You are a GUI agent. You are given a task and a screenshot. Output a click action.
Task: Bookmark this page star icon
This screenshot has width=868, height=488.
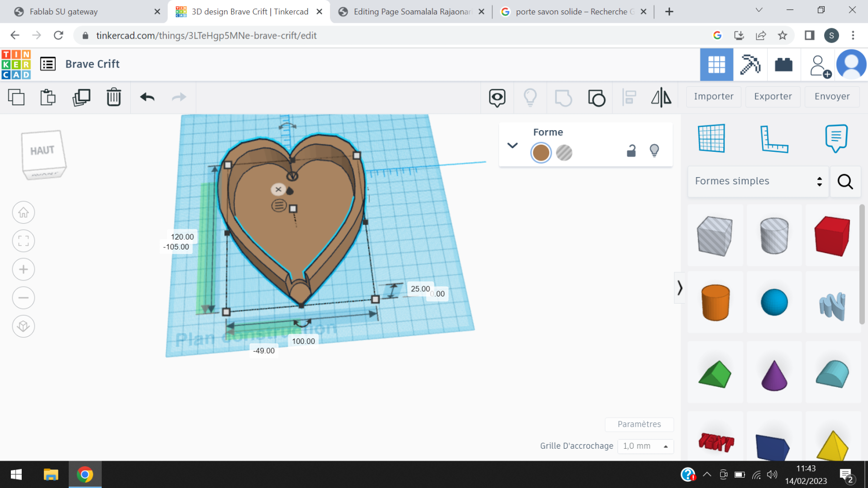point(782,35)
